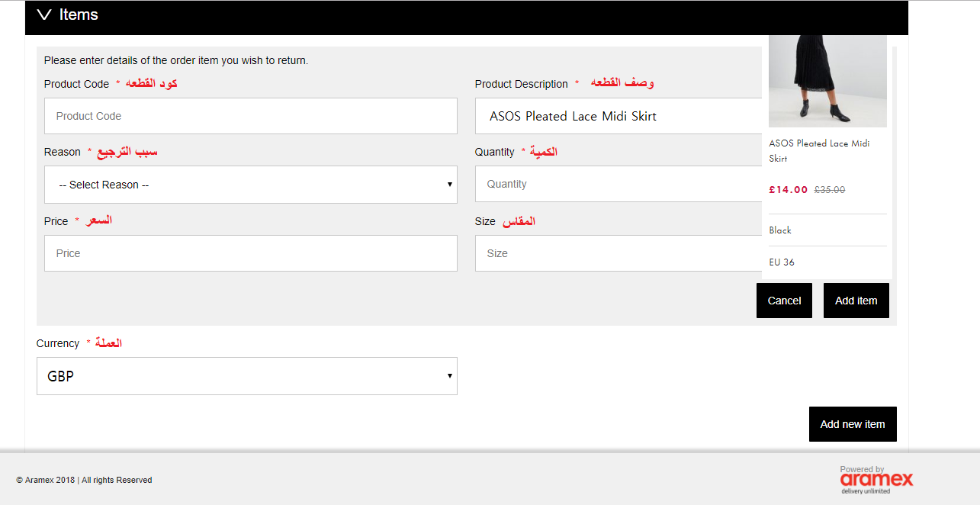This screenshot has height=505, width=980.
Task: Click the 'Please enter details' instruction text
Action: pyautogui.click(x=176, y=60)
